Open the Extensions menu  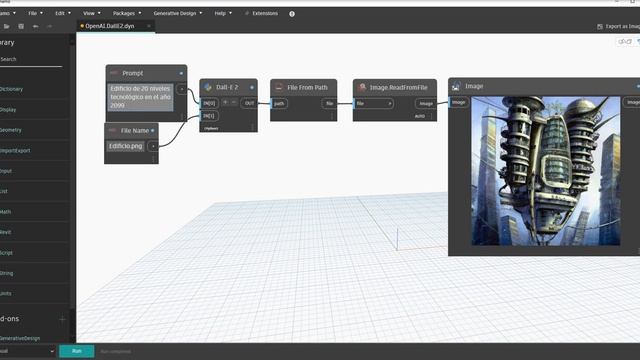261,13
